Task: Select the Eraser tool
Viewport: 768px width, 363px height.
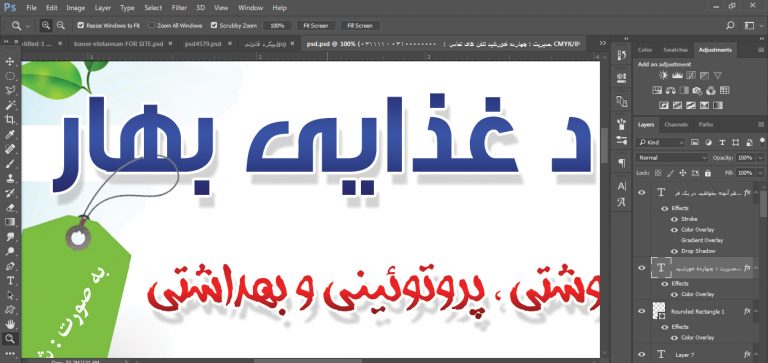Action: [x=10, y=208]
